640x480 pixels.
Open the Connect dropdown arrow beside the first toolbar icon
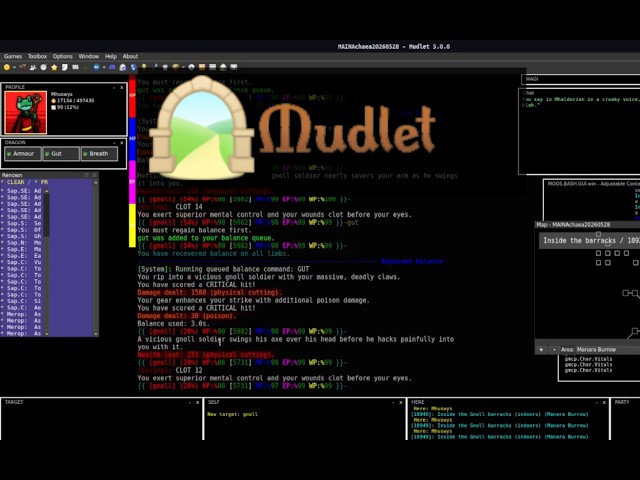[x=14, y=67]
